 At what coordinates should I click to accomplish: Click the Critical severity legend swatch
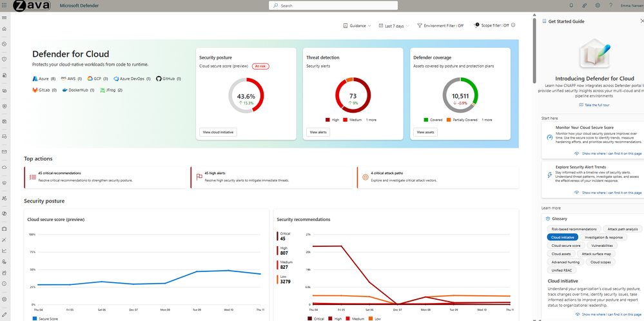coord(309,318)
